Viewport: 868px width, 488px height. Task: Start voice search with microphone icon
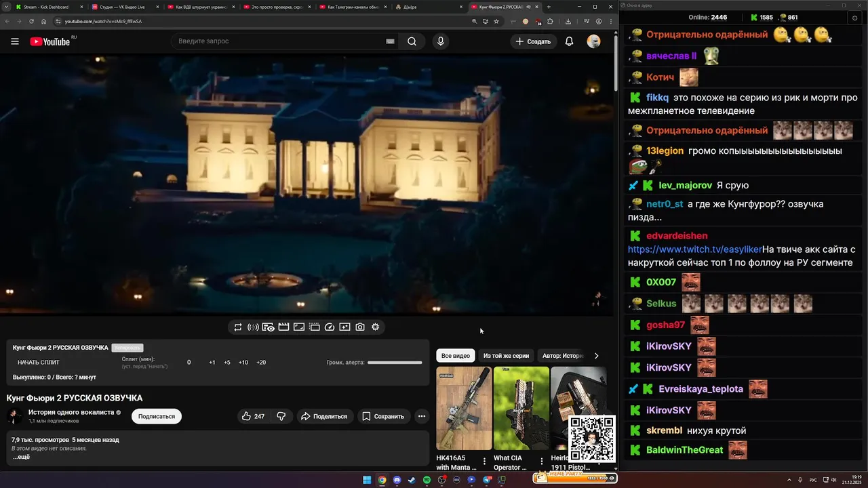(441, 41)
